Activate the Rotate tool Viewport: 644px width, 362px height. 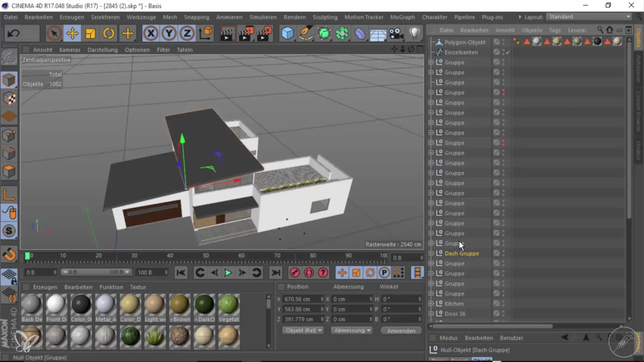pos(109,33)
